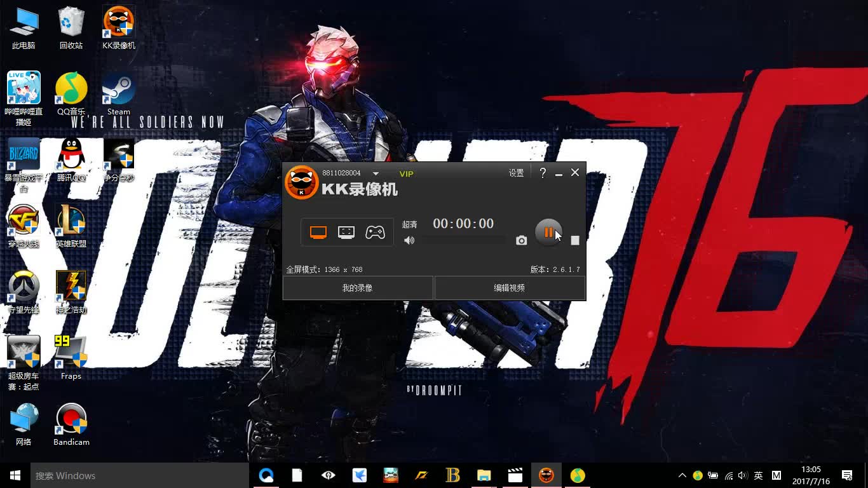
Task: Click the 全屏模式: 1366 x 768 text
Action: 324,269
